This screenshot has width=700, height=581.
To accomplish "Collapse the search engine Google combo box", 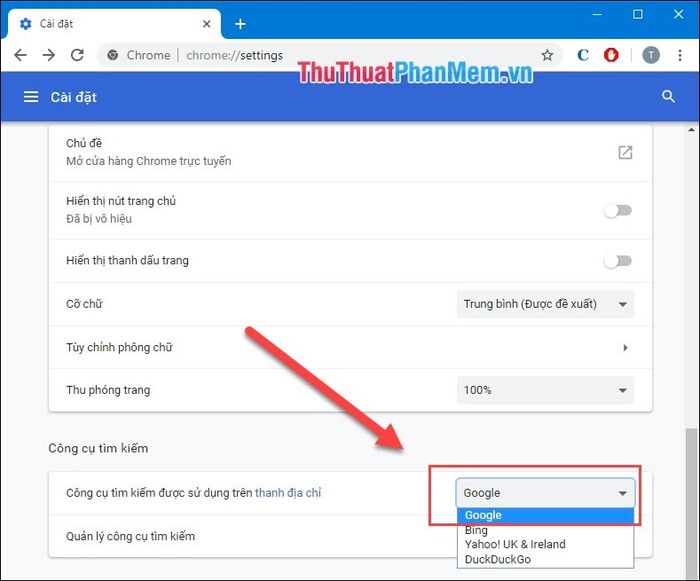I will click(545, 493).
